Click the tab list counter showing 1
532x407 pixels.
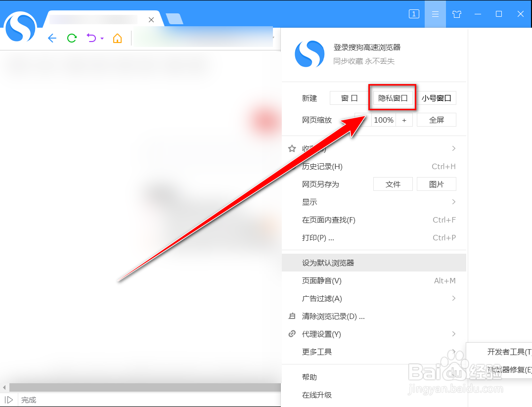coord(414,14)
